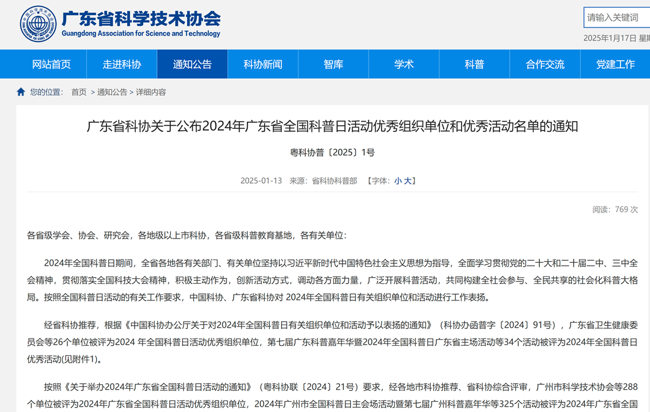
Task: Open the 网站首页 nav item
Action: (x=51, y=64)
